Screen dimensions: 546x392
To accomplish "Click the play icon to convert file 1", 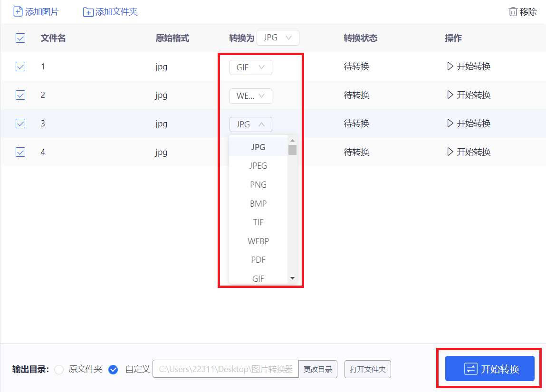I will [450, 67].
